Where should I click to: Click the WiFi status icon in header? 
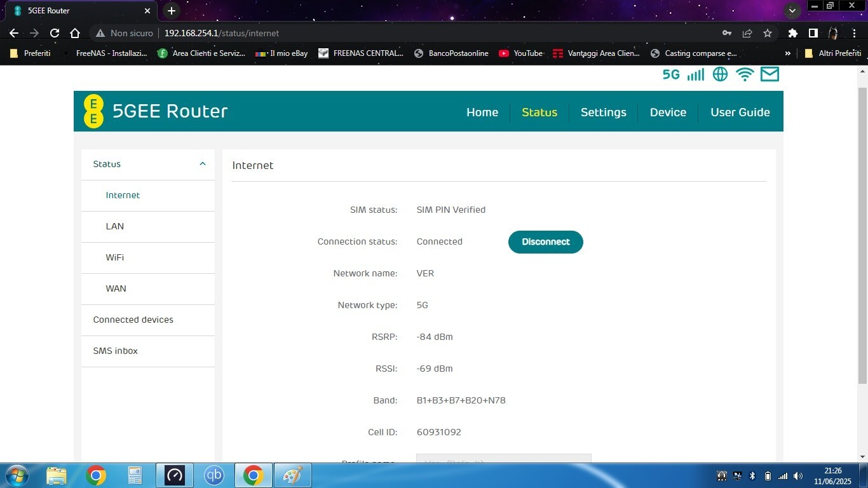(x=745, y=74)
